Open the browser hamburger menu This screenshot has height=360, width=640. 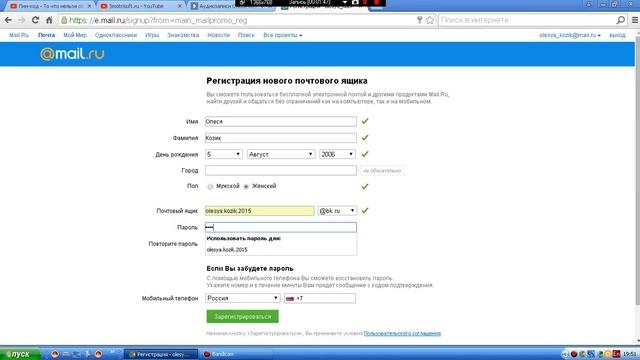point(635,20)
